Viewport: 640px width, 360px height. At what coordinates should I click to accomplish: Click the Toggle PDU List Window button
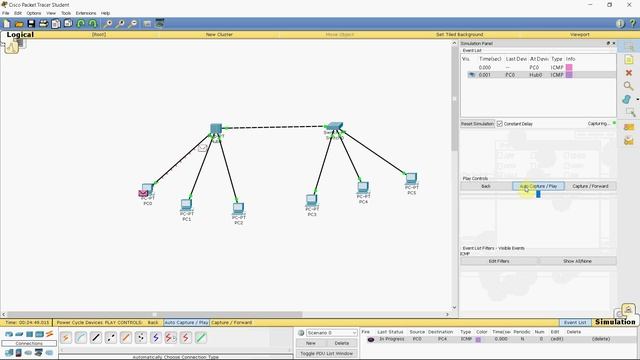click(x=327, y=353)
